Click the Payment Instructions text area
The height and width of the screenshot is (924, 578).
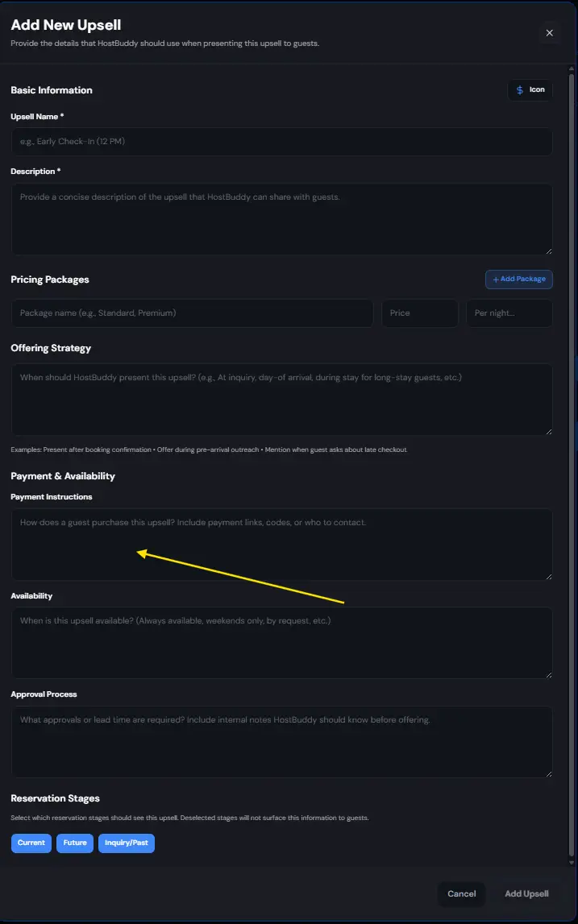[281, 544]
